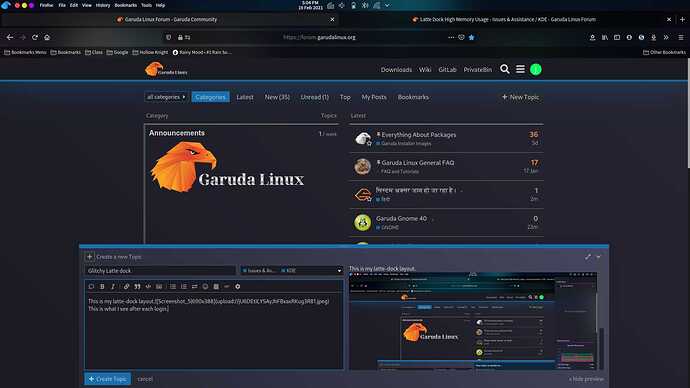
Task: Toggle the blue bookmark star
Action: [472, 37]
